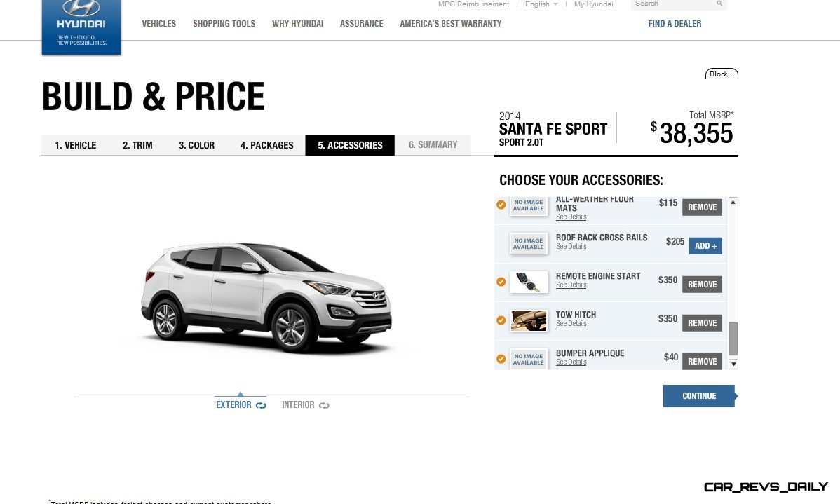This screenshot has height=504, width=840.
Task: Click My Hyundai link
Action: click(x=594, y=4)
